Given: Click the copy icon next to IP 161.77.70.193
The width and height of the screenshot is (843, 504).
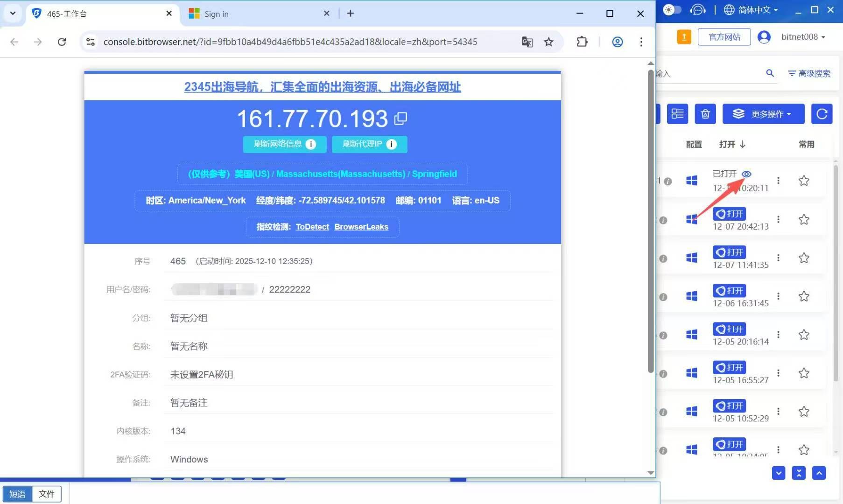Looking at the screenshot, I should [400, 119].
